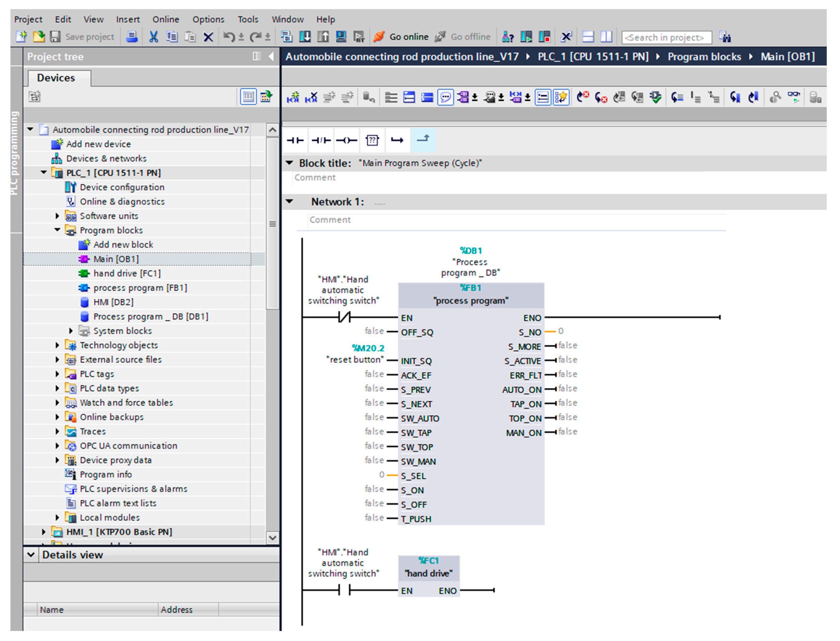Click the open branch icon

397,140
